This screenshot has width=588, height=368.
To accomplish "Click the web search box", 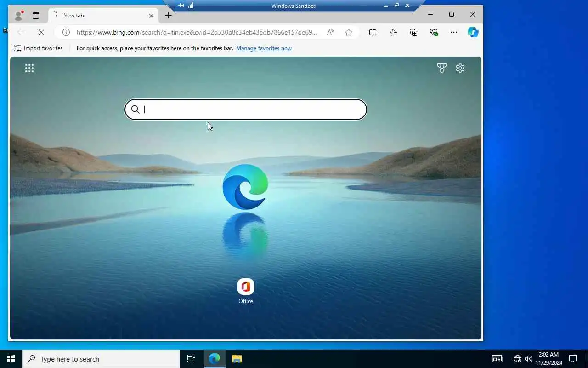I will [x=246, y=109].
